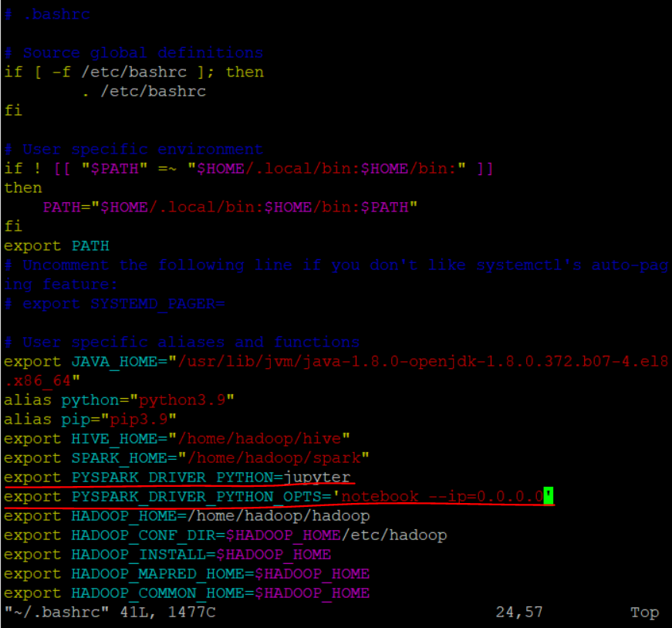672x628 pixels.
Task: Click the 'export SPARK_HOME' line
Action: tap(187, 458)
